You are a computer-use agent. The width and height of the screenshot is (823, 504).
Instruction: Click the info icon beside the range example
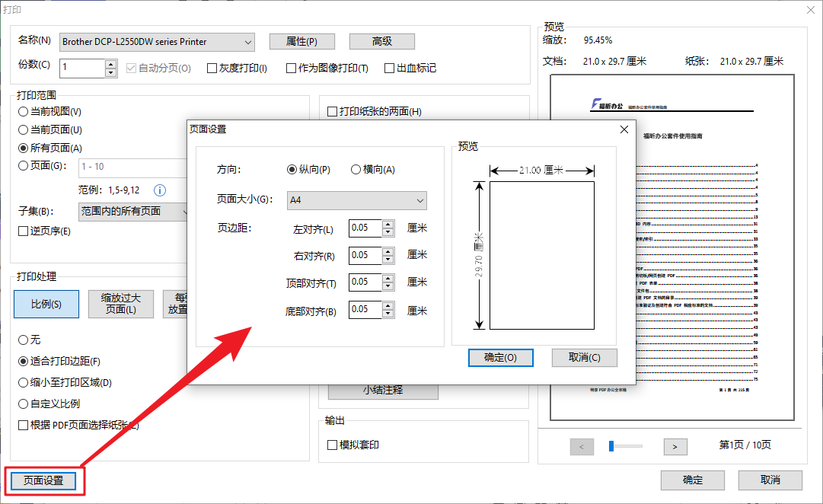pyautogui.click(x=159, y=190)
